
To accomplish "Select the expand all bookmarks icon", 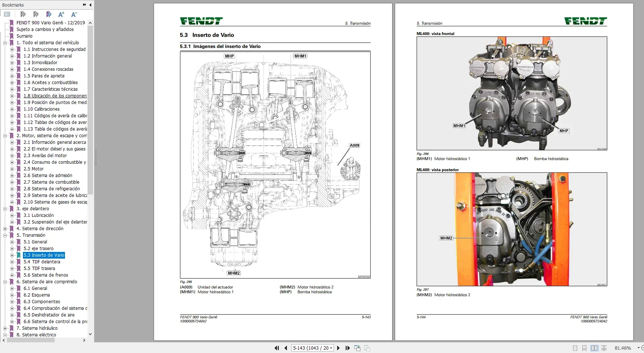I will [x=7, y=14].
